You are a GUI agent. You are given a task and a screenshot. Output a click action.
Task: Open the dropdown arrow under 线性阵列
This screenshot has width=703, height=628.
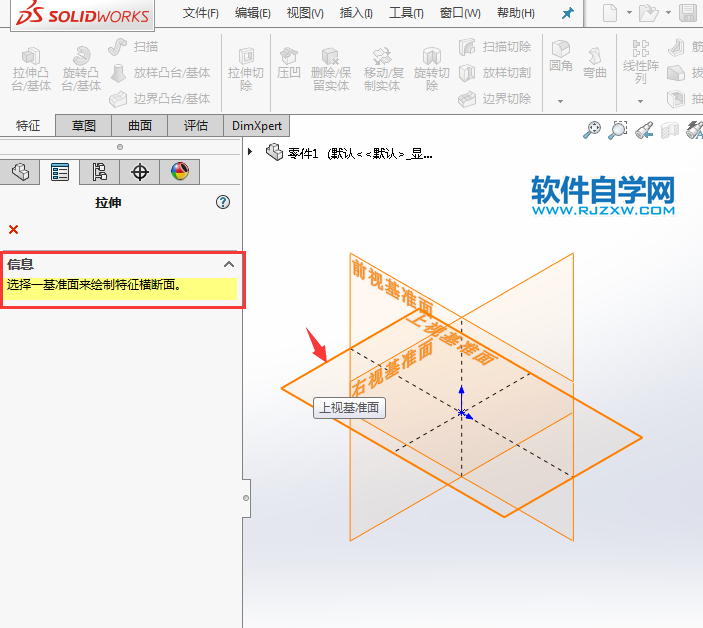click(640, 101)
